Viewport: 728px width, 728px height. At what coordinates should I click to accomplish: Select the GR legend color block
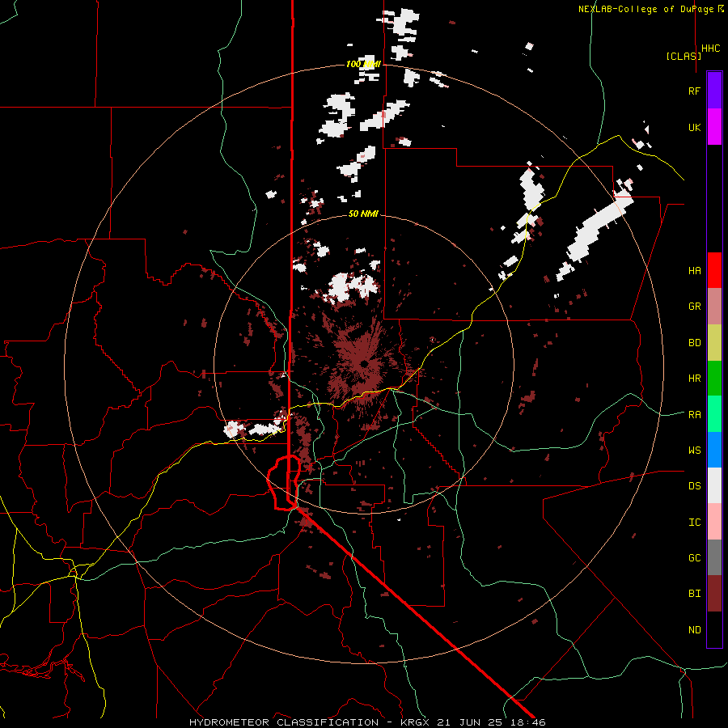tap(714, 307)
